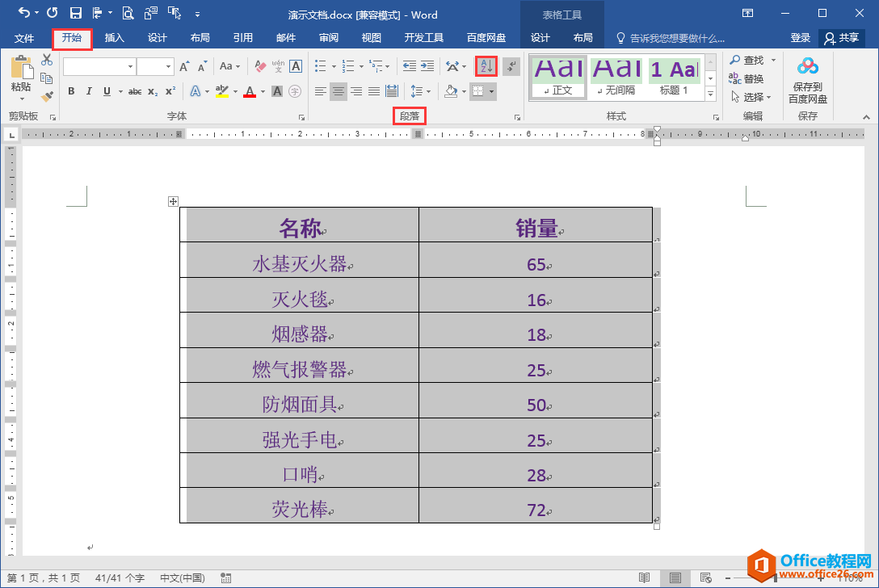
Task: Apply distributed alignment
Action: click(392, 91)
